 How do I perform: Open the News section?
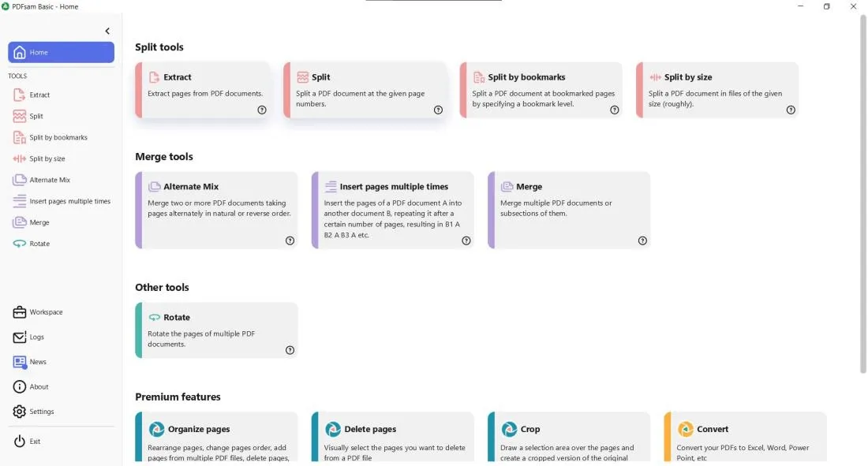point(36,361)
